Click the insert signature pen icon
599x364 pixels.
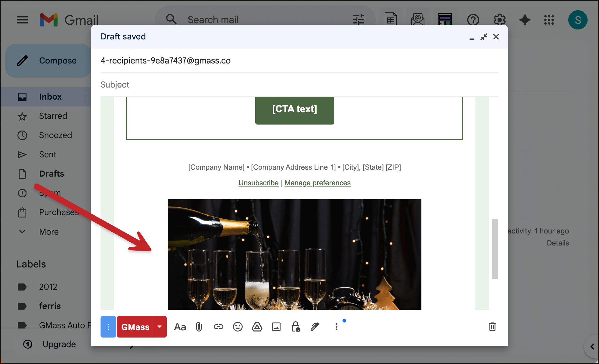[315, 327]
